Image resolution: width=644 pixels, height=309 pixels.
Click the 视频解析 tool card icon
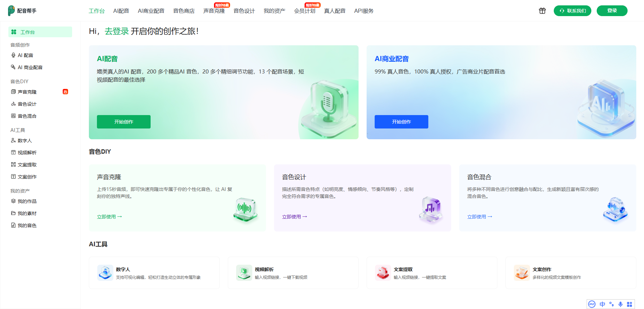tap(244, 272)
